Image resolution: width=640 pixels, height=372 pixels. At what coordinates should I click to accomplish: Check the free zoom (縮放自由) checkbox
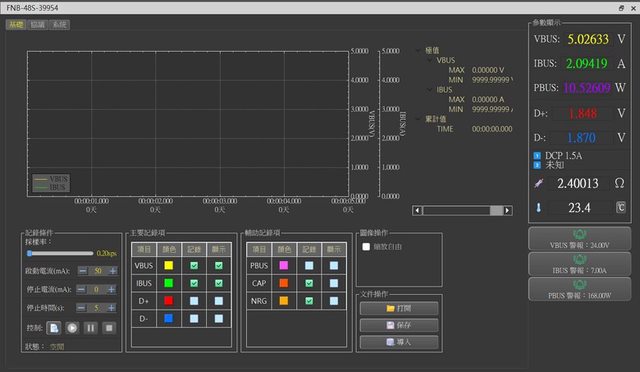point(366,247)
